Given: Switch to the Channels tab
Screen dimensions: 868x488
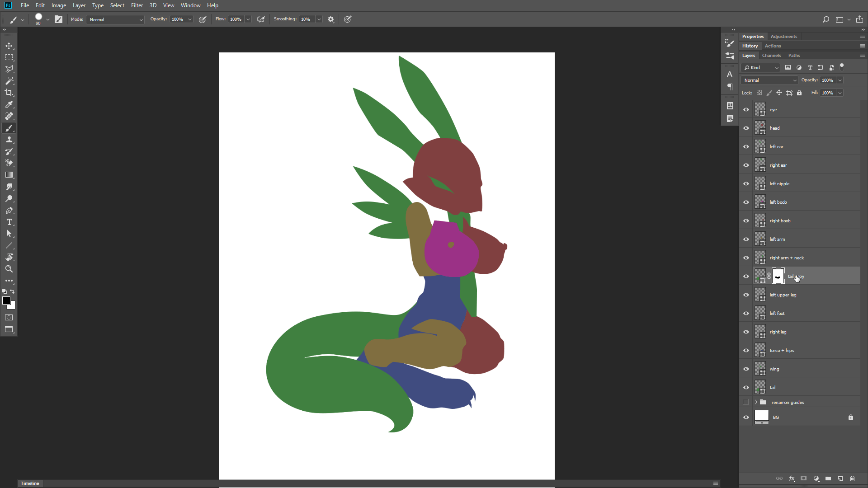Looking at the screenshot, I should click(x=771, y=56).
